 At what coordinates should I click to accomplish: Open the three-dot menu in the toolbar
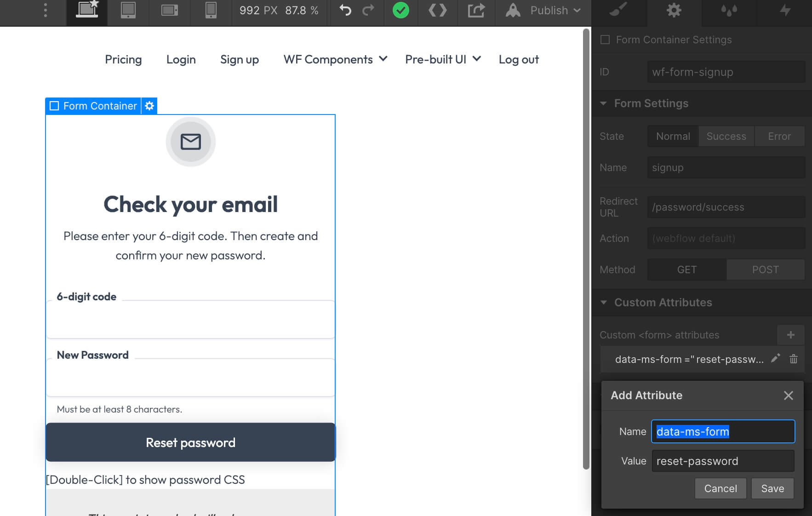click(x=45, y=10)
